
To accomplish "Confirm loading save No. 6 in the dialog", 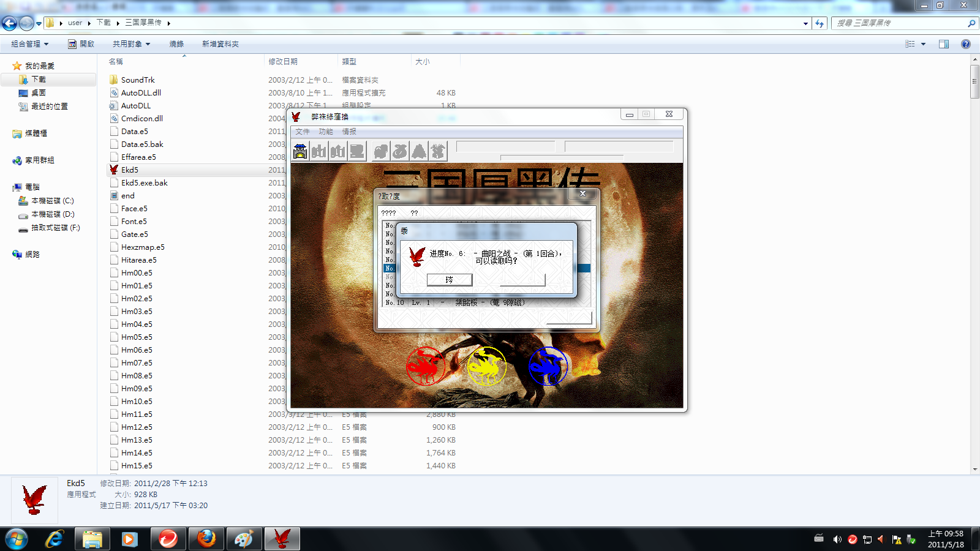I will [450, 280].
